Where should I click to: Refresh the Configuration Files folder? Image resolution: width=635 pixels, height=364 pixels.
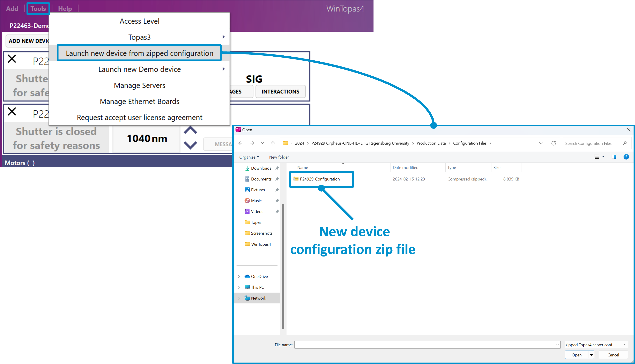point(554,143)
